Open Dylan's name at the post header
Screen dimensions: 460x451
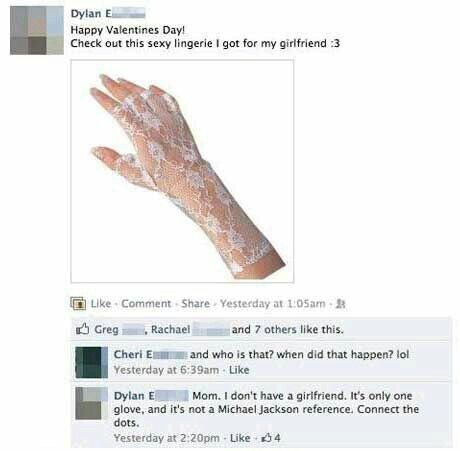[108, 14]
